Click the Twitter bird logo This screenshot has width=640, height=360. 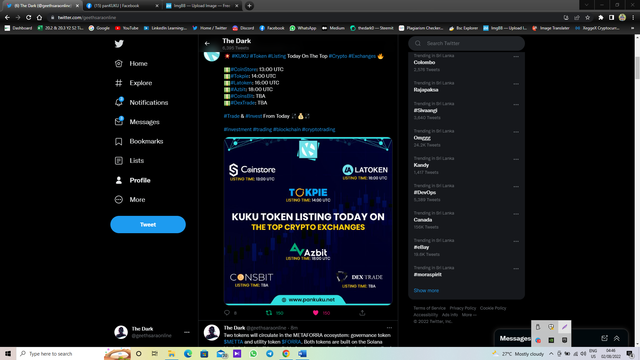(119, 44)
